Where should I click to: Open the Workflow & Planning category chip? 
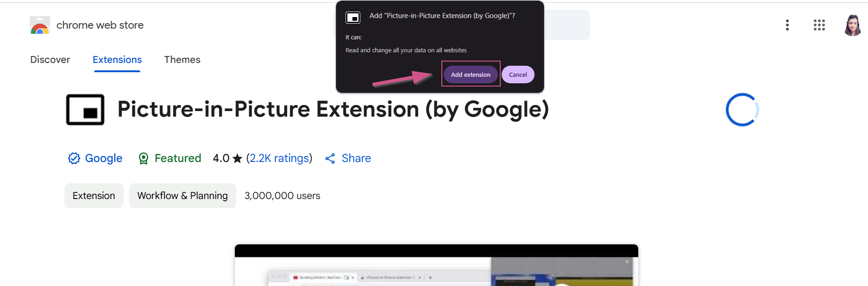point(182,196)
